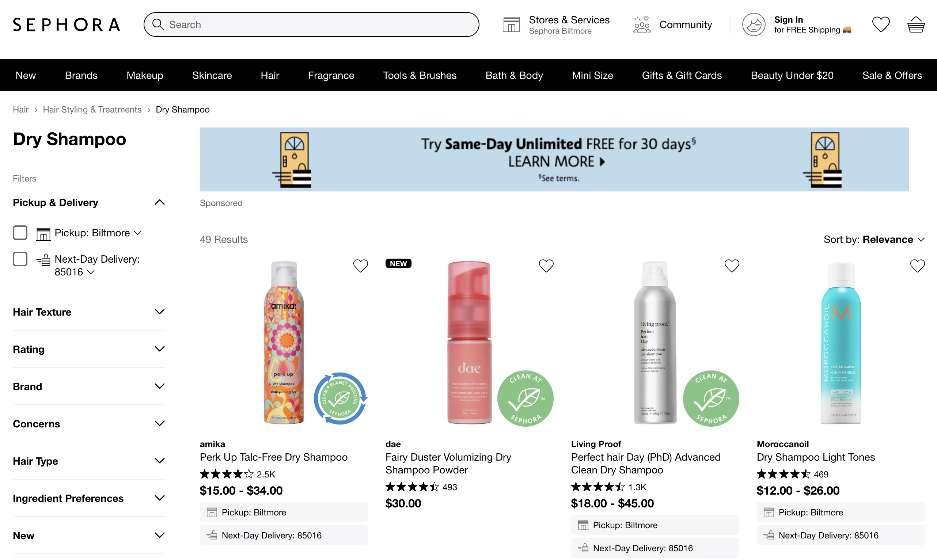Open the Loves heart icon in header
937x560 pixels.
[x=880, y=24]
